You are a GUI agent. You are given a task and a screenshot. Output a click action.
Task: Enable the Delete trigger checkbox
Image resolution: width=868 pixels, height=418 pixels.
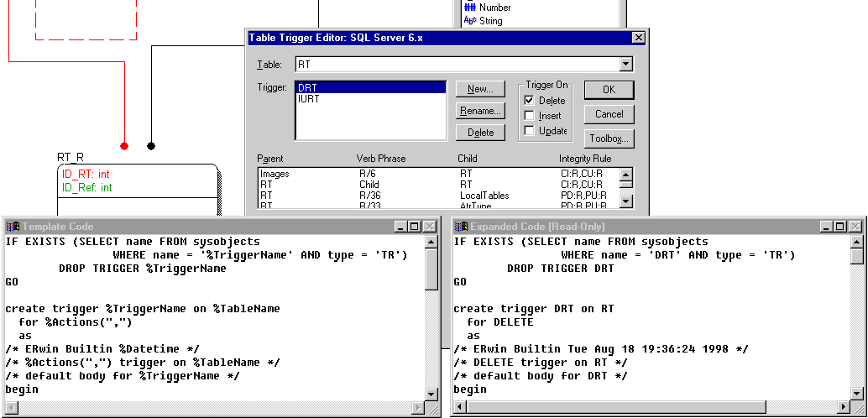530,101
